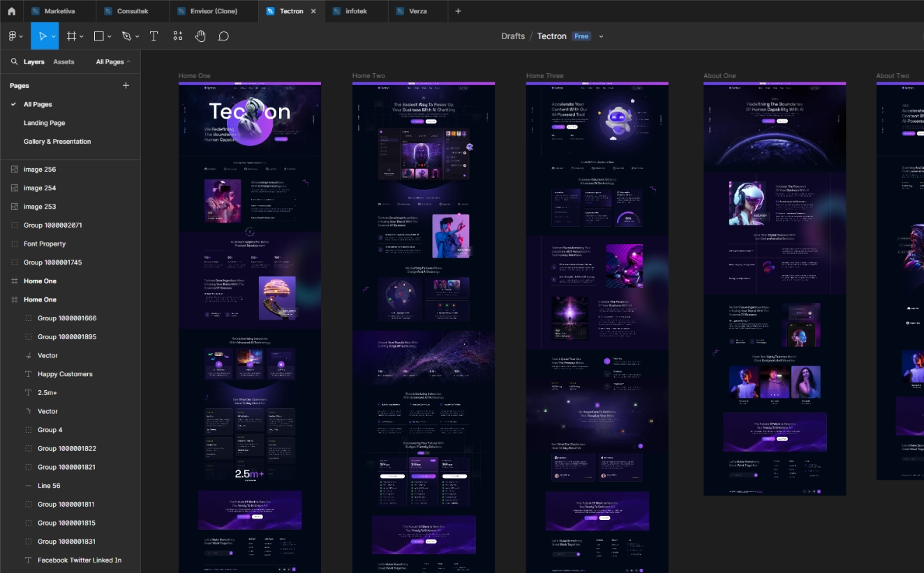Click the checkmark next to All Pages
Screen dimensions: 924x573
13,104
